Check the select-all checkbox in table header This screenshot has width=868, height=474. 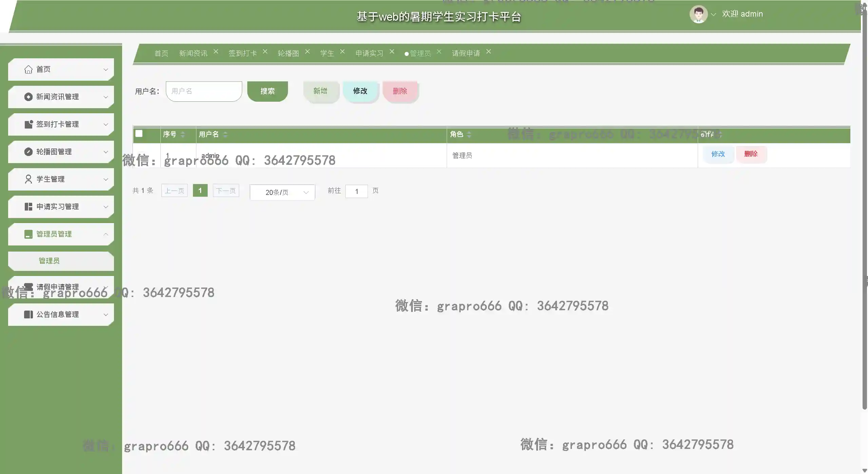139,134
